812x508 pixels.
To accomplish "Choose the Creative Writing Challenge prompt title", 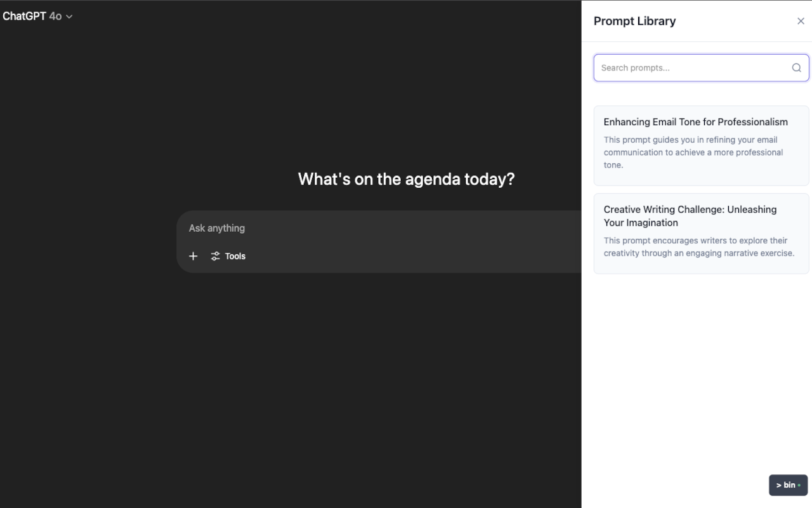I will pos(690,216).
